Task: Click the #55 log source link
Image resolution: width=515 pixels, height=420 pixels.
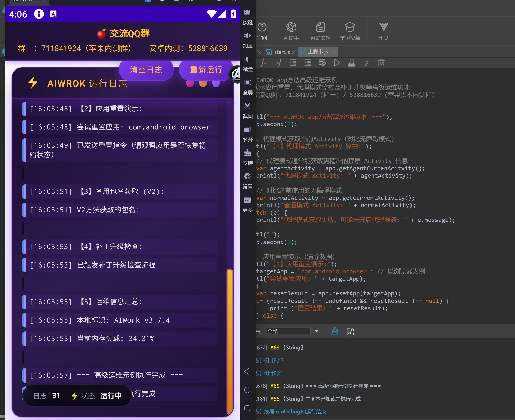Action: pyautogui.click(x=275, y=399)
